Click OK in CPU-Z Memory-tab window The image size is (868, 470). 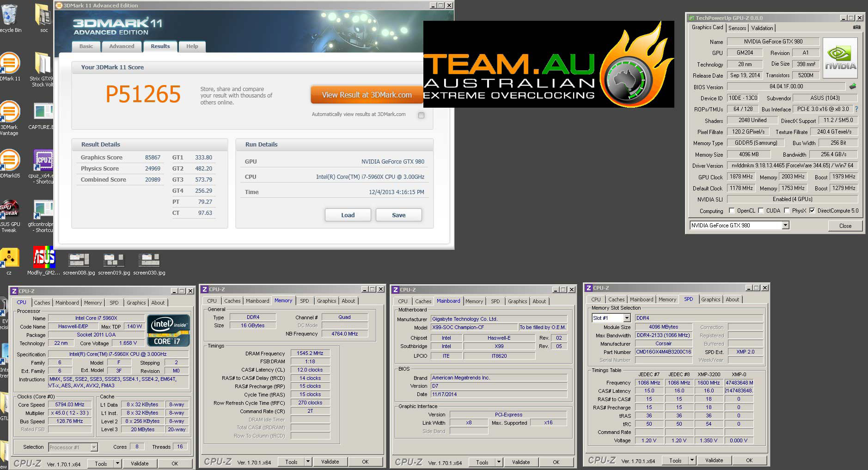(365, 462)
